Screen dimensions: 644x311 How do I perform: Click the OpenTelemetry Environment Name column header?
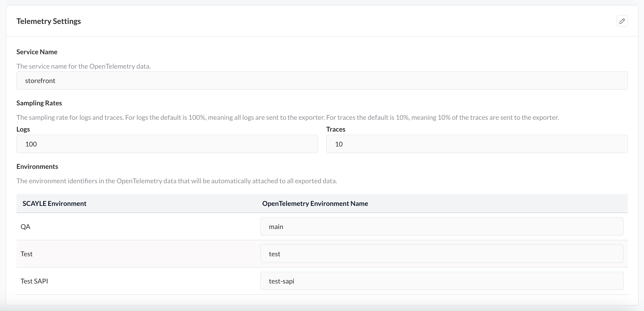[x=315, y=204]
